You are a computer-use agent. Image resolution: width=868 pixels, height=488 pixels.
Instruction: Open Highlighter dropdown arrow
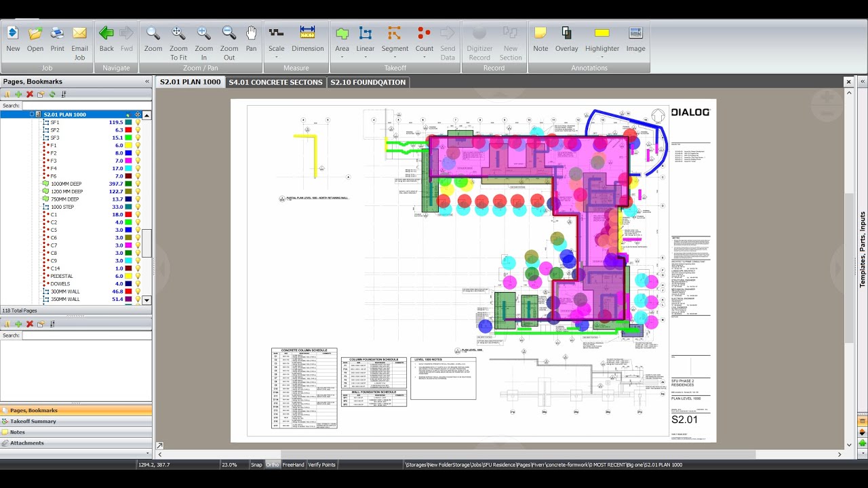[602, 57]
